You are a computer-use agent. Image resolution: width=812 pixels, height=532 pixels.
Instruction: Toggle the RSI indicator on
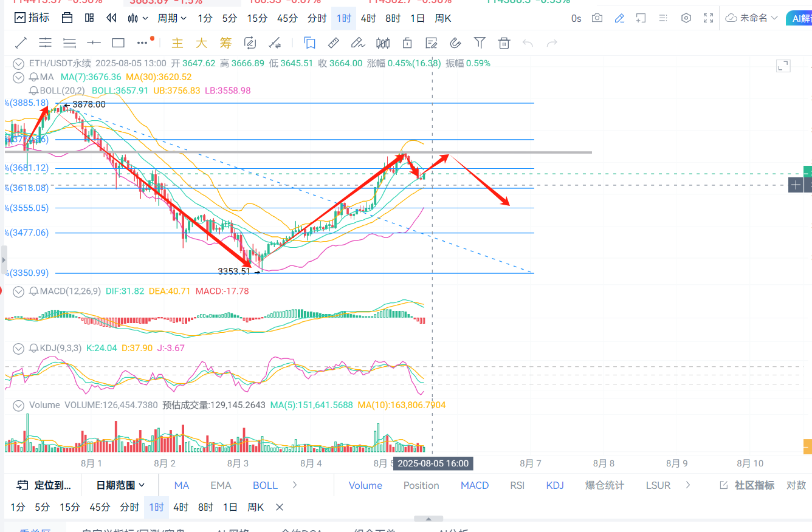[x=517, y=485]
